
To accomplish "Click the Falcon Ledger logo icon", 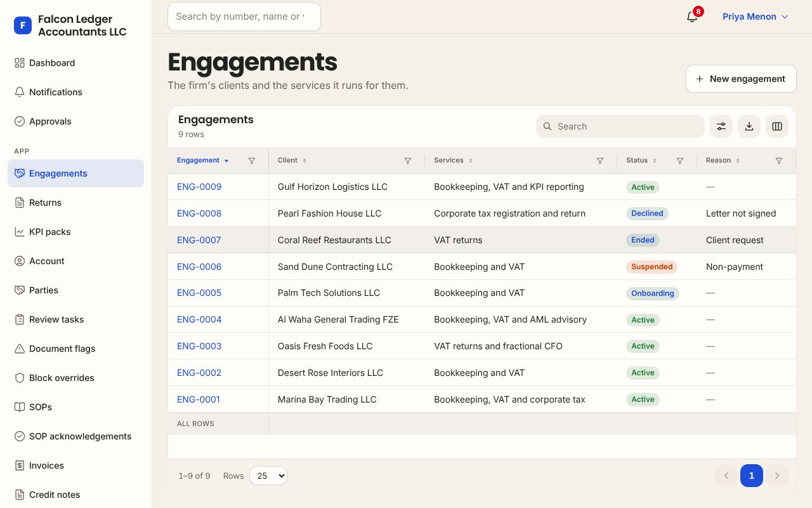I will (23, 25).
